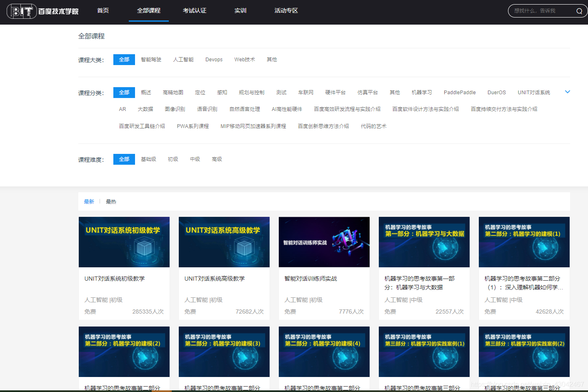Select 全部 in 课程分类 filter
This screenshot has height=392, width=588.
[124, 93]
